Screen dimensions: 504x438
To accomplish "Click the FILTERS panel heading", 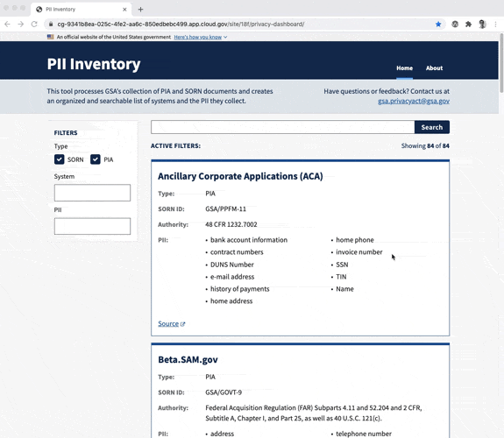I will point(66,133).
